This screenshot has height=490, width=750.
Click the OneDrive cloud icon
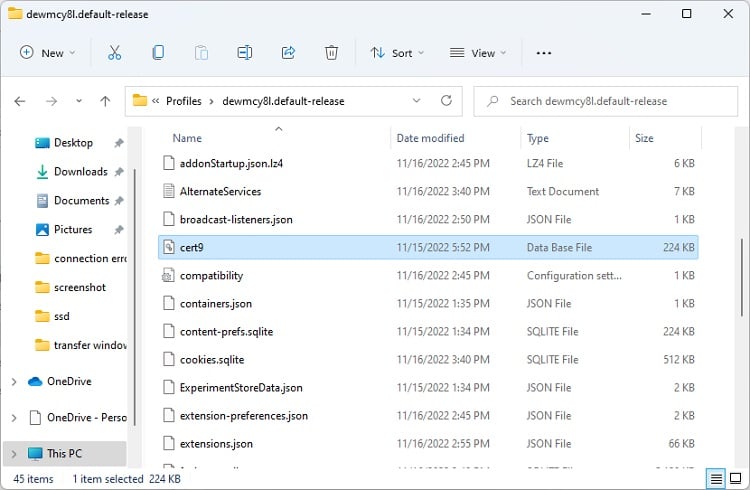click(x=35, y=381)
